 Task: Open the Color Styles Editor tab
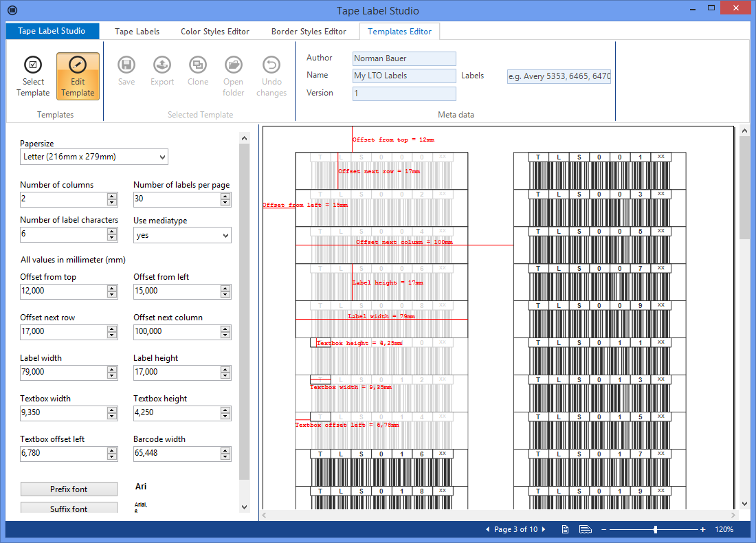click(x=215, y=32)
